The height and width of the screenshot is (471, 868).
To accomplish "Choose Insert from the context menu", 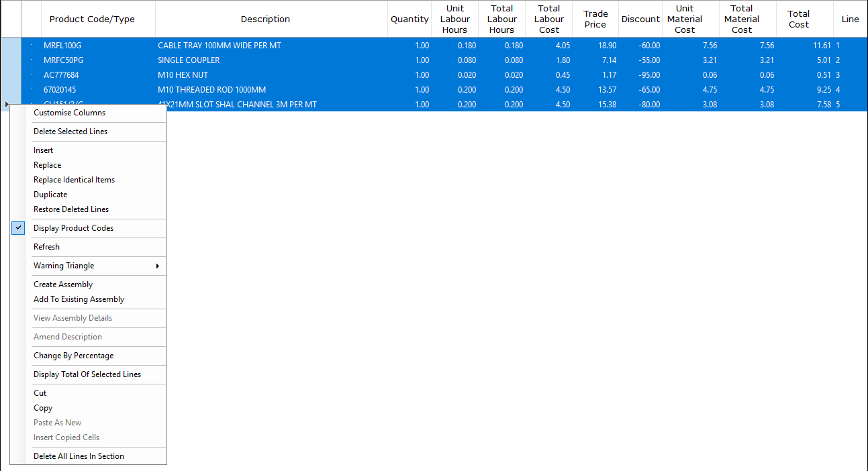I will click(43, 150).
